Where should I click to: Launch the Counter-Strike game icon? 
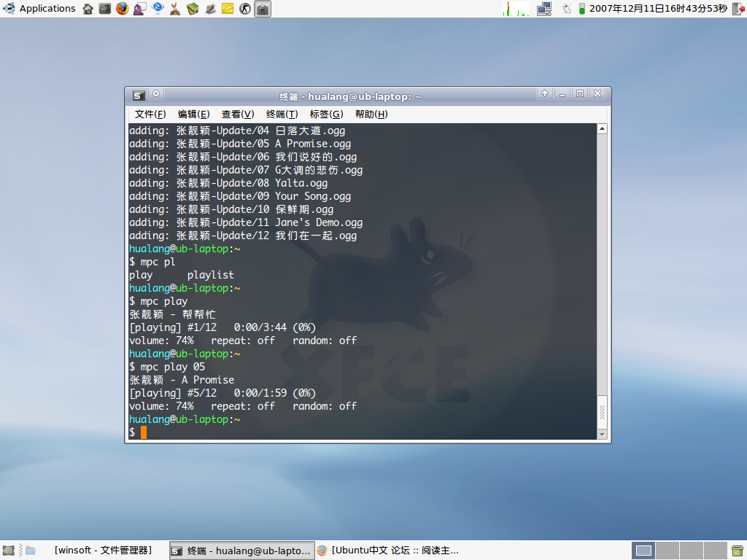pyautogui.click(x=245, y=9)
